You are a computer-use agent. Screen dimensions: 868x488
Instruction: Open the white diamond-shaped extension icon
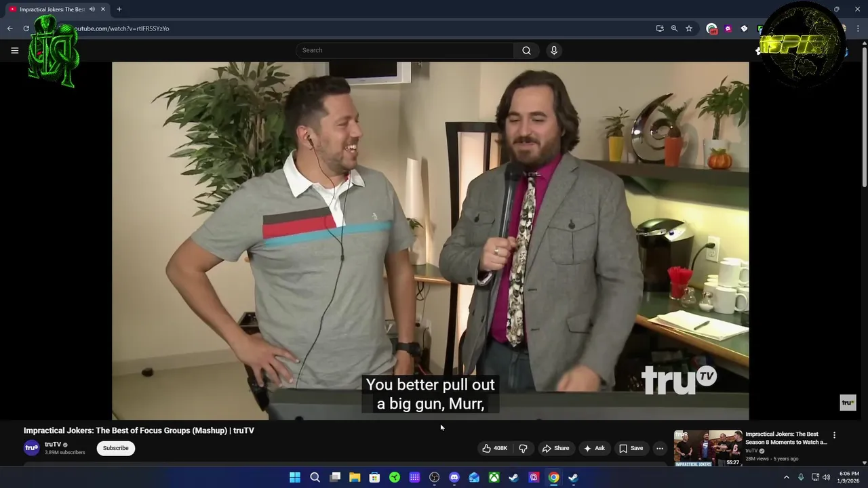tap(744, 28)
